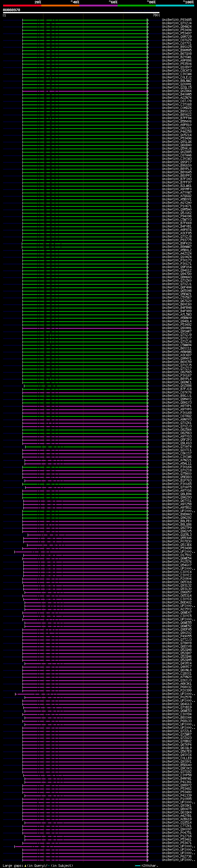This screenshot has width=197, height=868.
Task: Click the red 20% identity legend segment
Action: pyautogui.click(x=22, y=6)
